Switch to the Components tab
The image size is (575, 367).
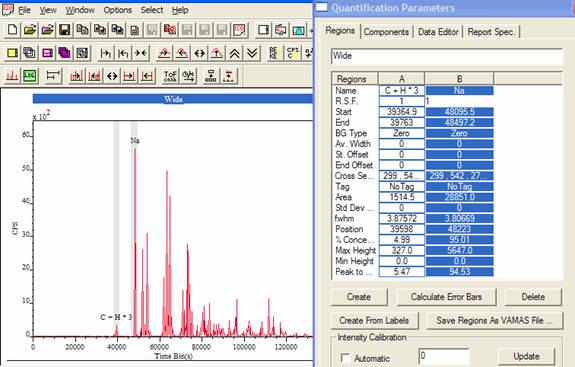tap(386, 32)
